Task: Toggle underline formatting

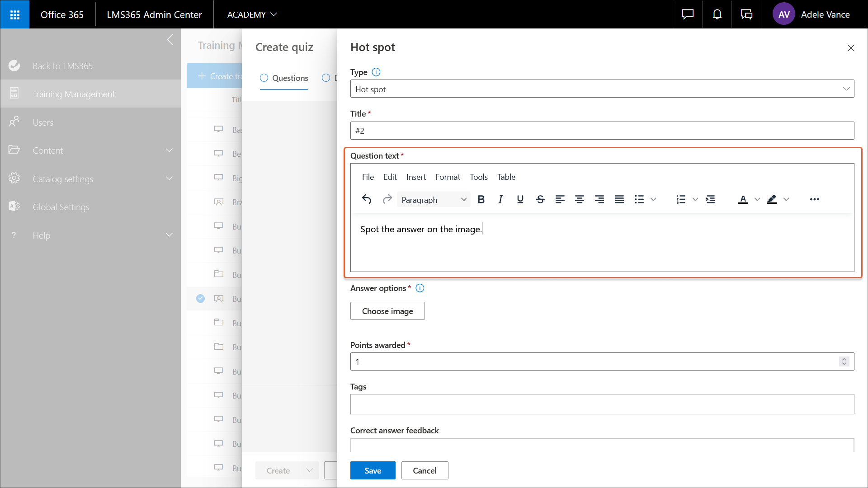Action: [520, 199]
